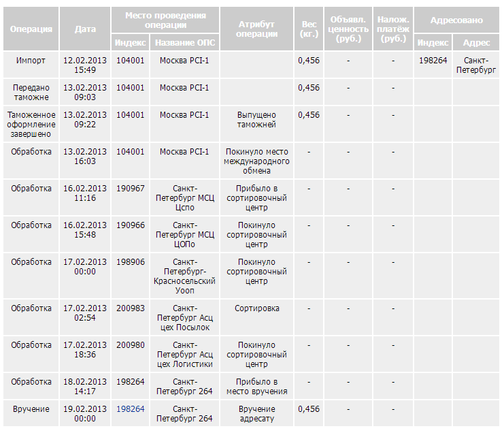Select the Санкт-Петербург-Красносельский Уооп cell
Viewport: 504px width, 433px height.
click(x=184, y=276)
